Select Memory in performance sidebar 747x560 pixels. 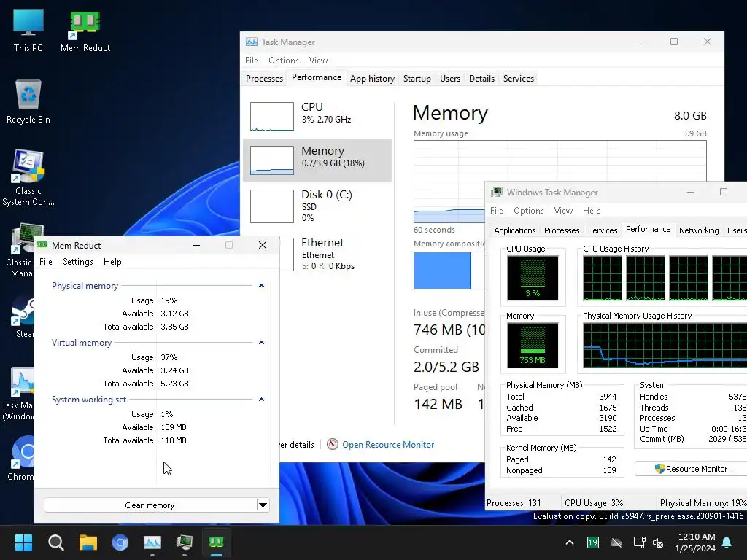pyautogui.click(x=317, y=160)
